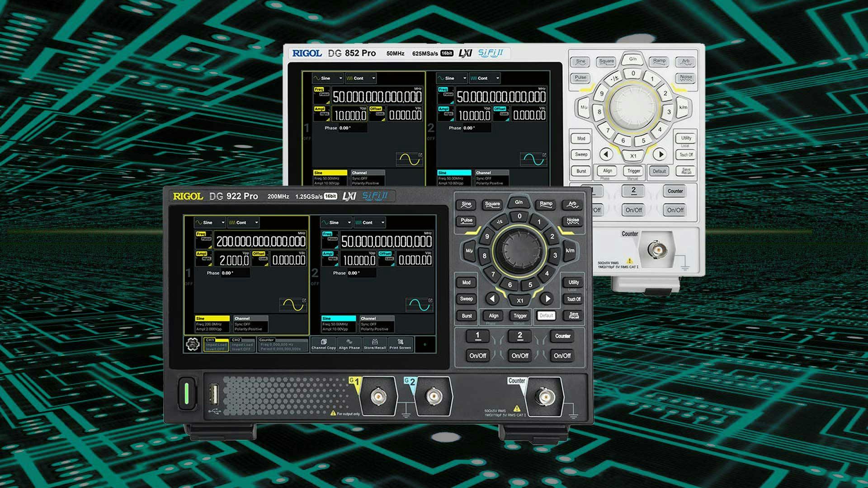The image size is (868, 488).
Task: Tap Print Screen icon on DG 922 screen
Action: coord(400,344)
